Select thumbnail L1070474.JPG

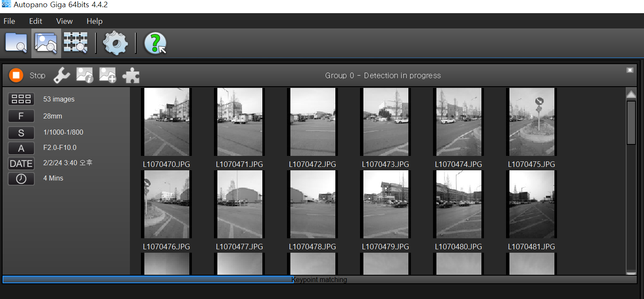pos(458,122)
